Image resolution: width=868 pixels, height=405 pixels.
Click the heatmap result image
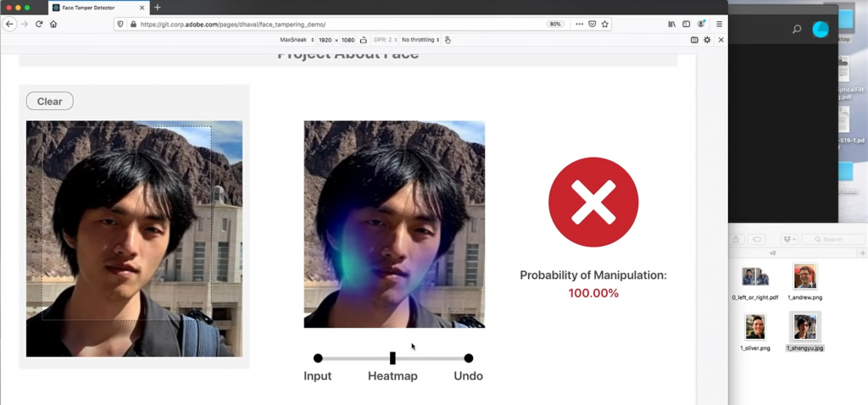click(394, 224)
